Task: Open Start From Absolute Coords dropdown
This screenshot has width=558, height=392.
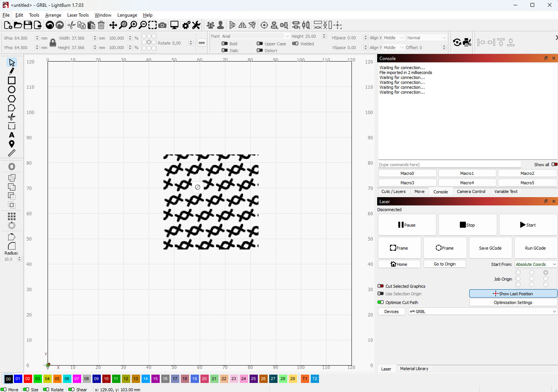Action: coord(536,264)
